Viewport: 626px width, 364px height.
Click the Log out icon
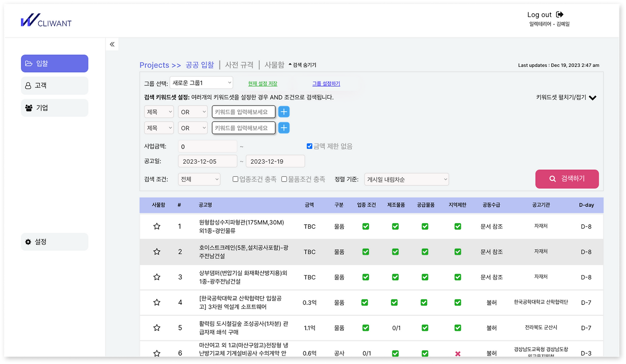point(560,15)
